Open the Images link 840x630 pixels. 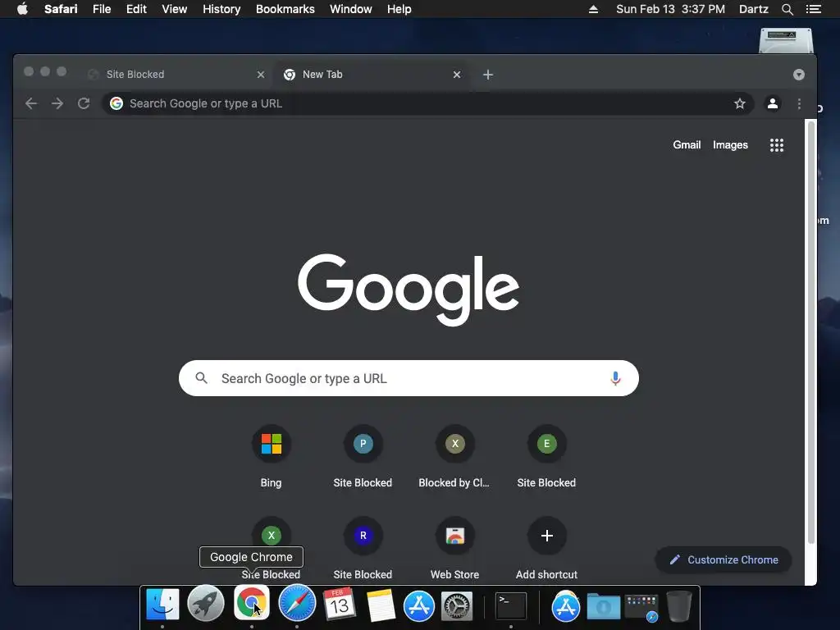730,145
